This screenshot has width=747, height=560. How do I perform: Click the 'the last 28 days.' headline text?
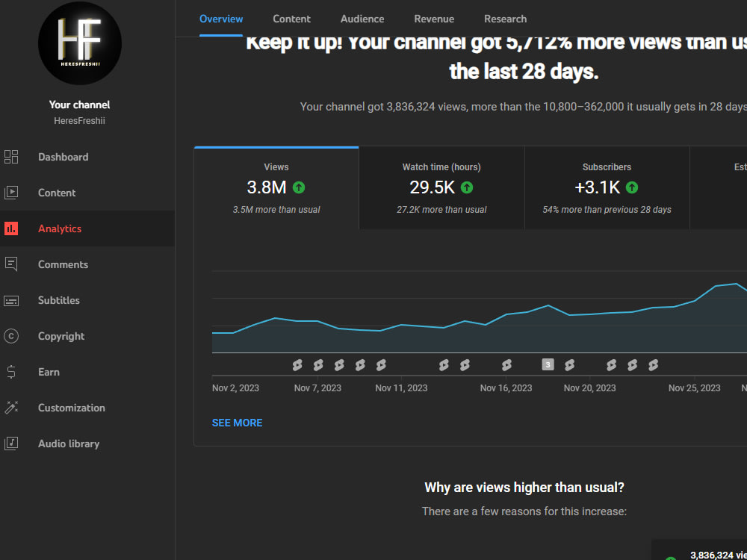pyautogui.click(x=524, y=72)
